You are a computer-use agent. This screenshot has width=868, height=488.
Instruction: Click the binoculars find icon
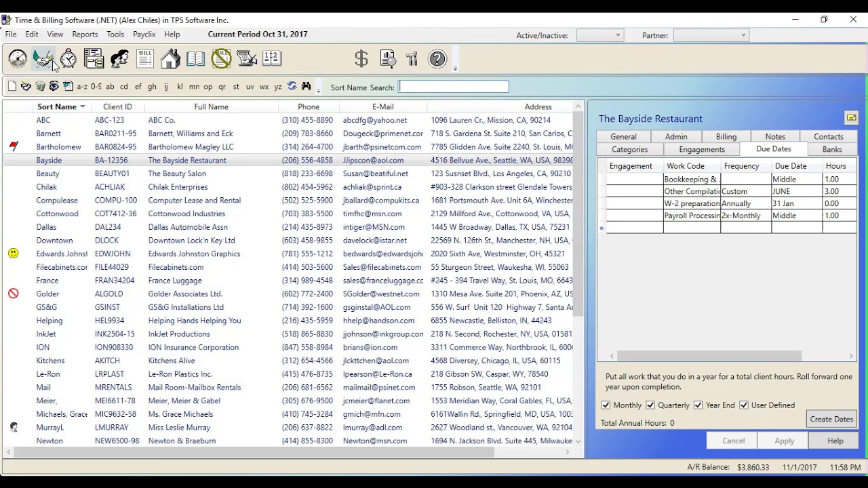click(306, 86)
